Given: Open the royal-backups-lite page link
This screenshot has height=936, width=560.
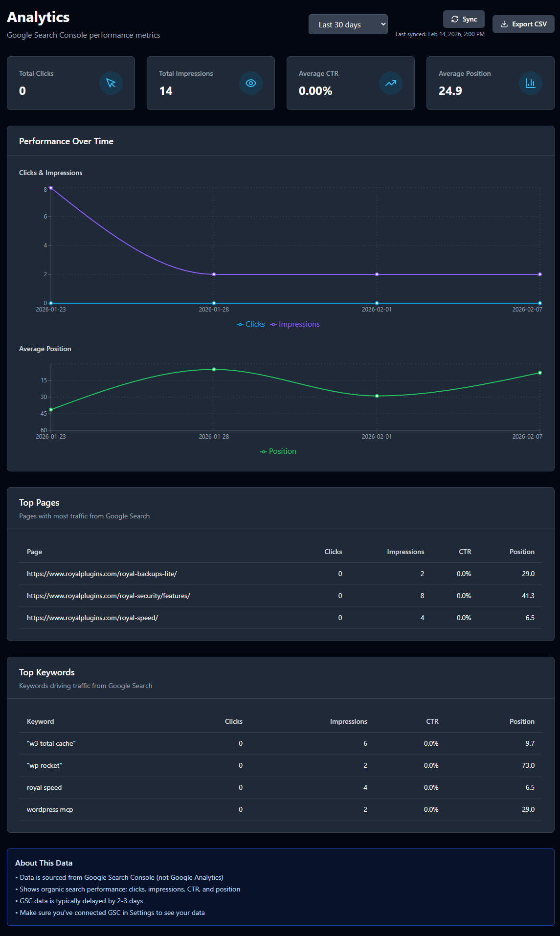Looking at the screenshot, I should click(102, 574).
